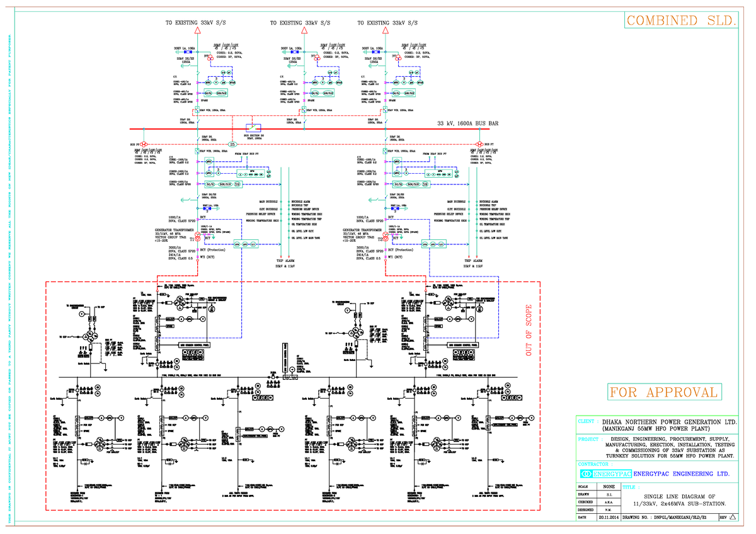Toggle the 33kV DS/ES 1250A disconnect switch
The width and height of the screenshot is (756, 534).
pyautogui.click(x=189, y=65)
